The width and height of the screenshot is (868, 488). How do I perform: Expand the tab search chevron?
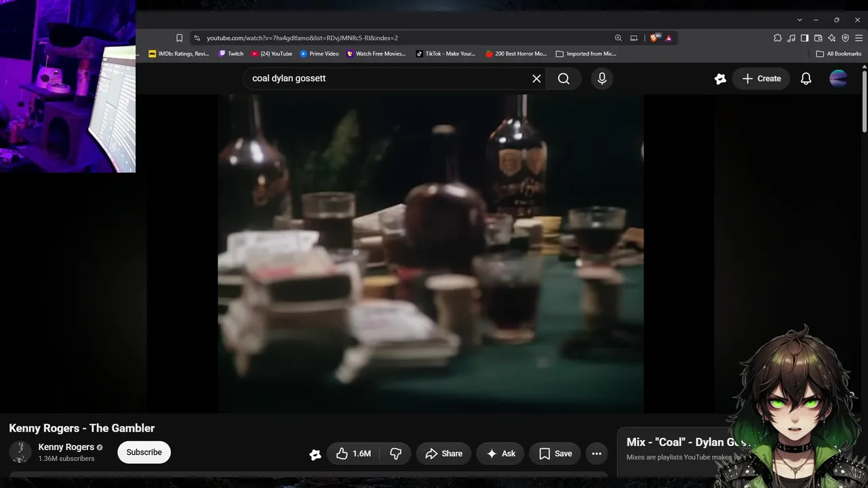click(800, 20)
